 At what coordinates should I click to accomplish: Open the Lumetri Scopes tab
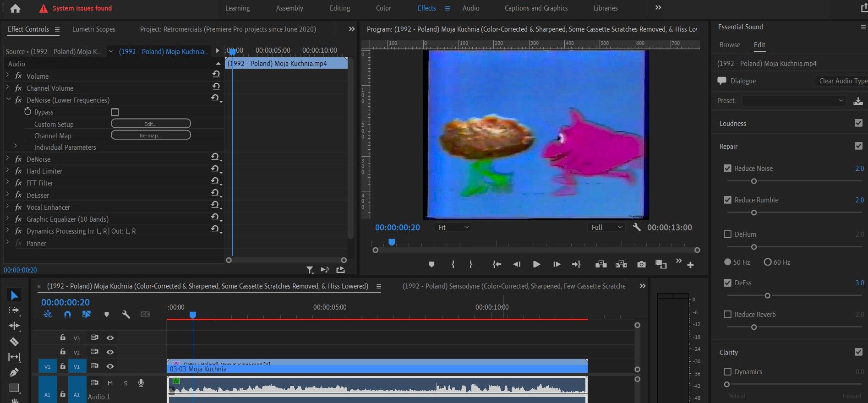pos(93,29)
